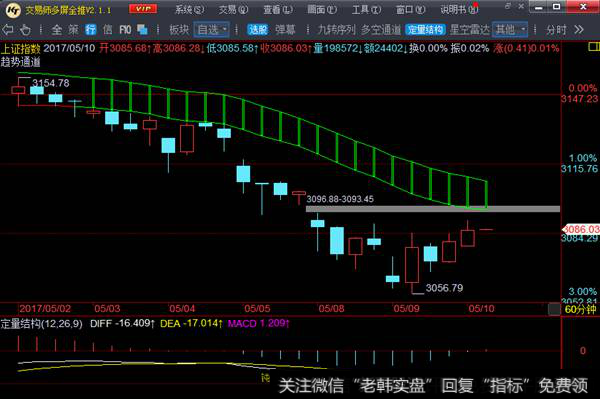The height and width of the screenshot is (399, 600).
Task: Open the 说明书 help menu
Action: click(x=459, y=10)
